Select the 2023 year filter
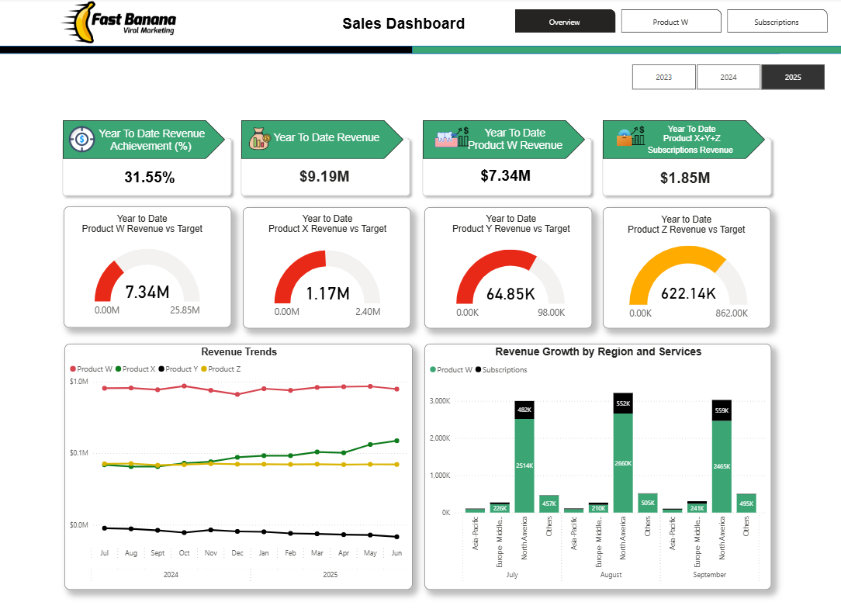 (663, 78)
